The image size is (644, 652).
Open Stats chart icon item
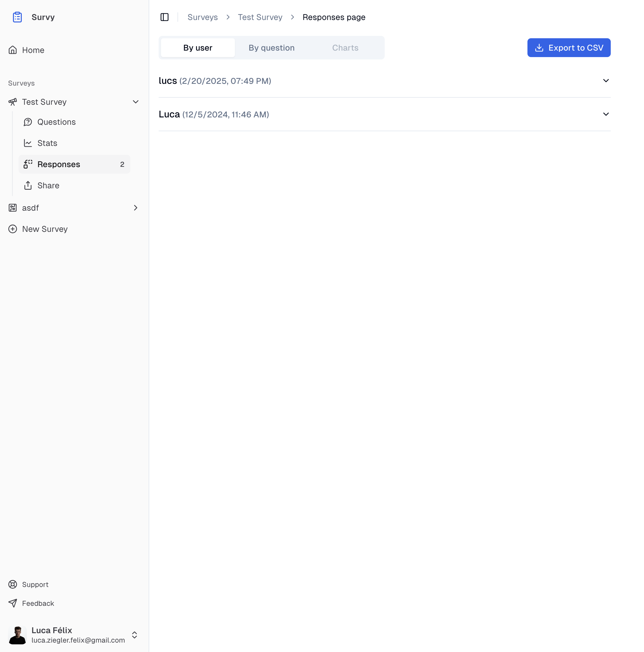click(x=28, y=143)
